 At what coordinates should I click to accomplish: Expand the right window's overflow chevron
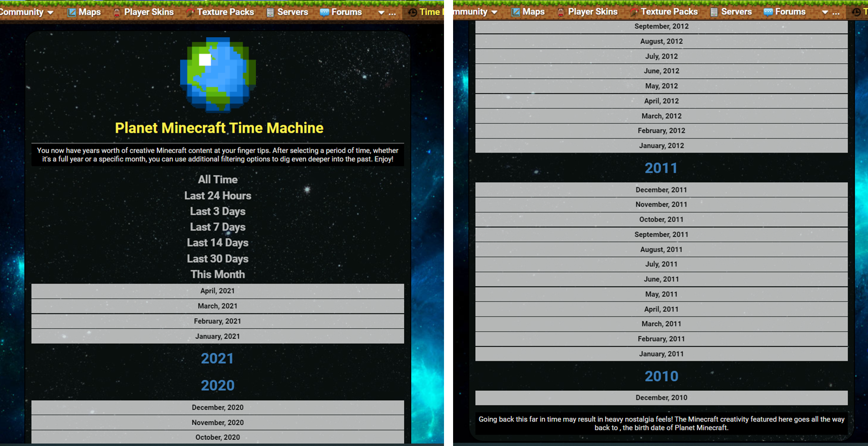coord(825,13)
